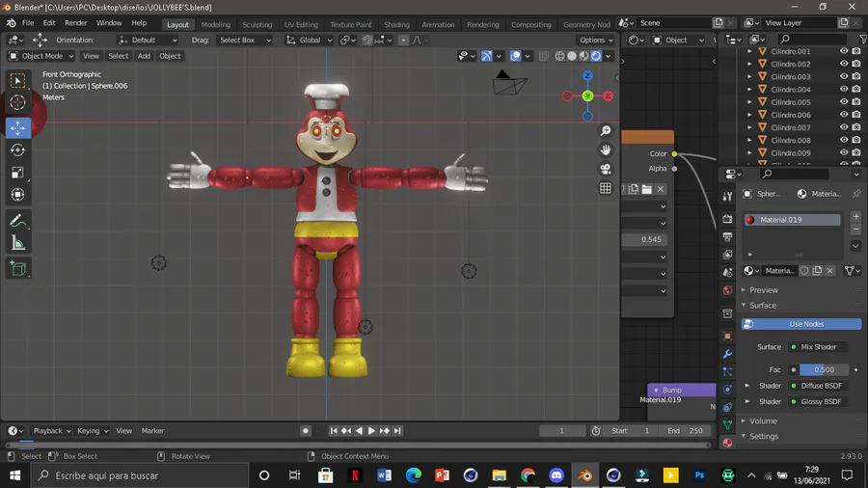Expand the Volume panel

click(x=763, y=421)
